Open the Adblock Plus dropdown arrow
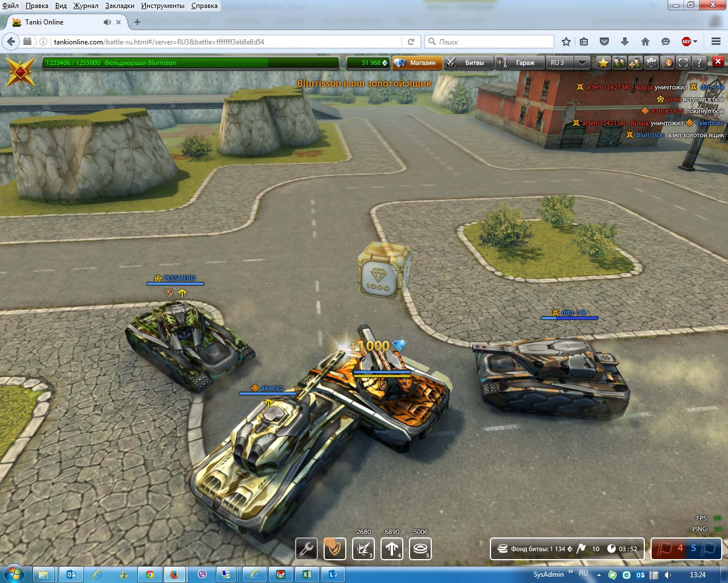Screen dimensions: 728x583 [x=696, y=42]
